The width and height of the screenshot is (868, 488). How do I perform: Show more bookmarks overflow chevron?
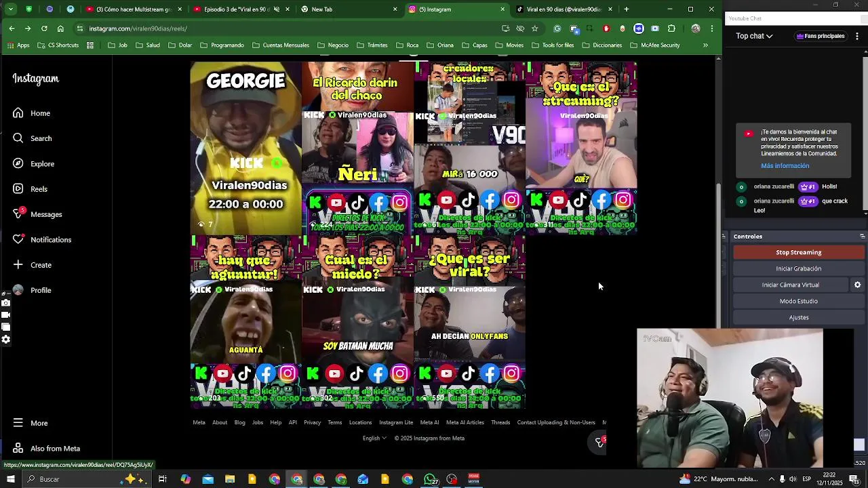[705, 45]
